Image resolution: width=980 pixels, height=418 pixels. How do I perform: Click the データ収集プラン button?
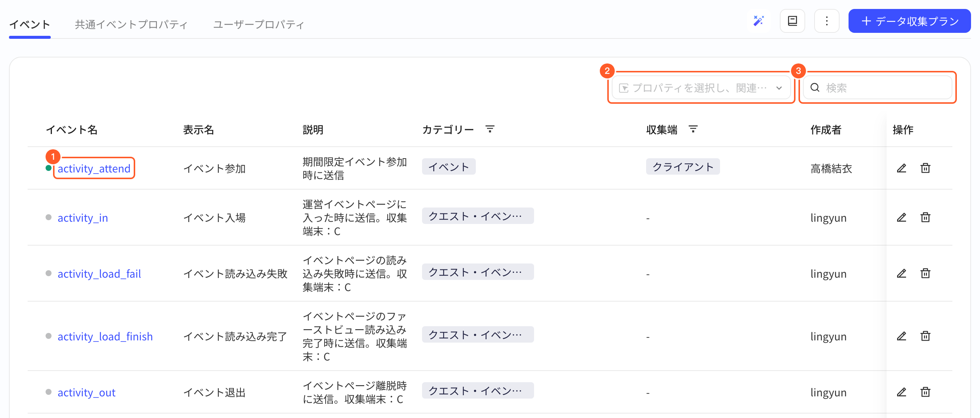(x=909, y=21)
